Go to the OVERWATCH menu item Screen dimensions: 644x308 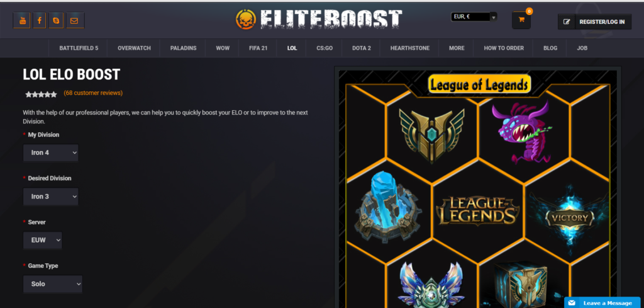pos(135,48)
